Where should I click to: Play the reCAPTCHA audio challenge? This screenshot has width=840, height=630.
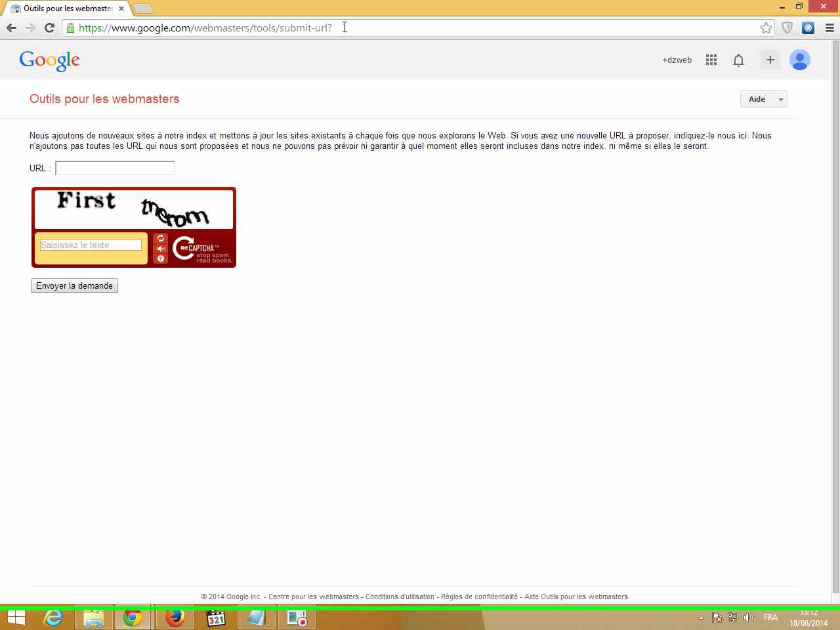[161, 249]
